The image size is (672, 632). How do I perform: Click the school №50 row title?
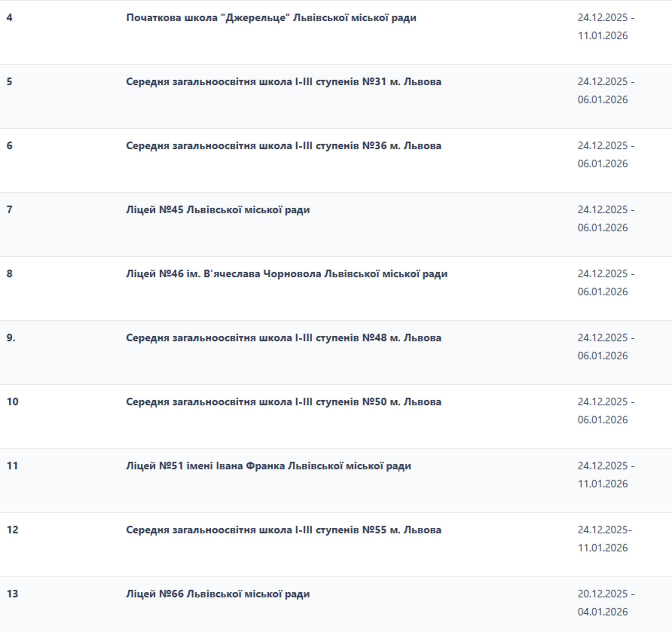click(283, 402)
